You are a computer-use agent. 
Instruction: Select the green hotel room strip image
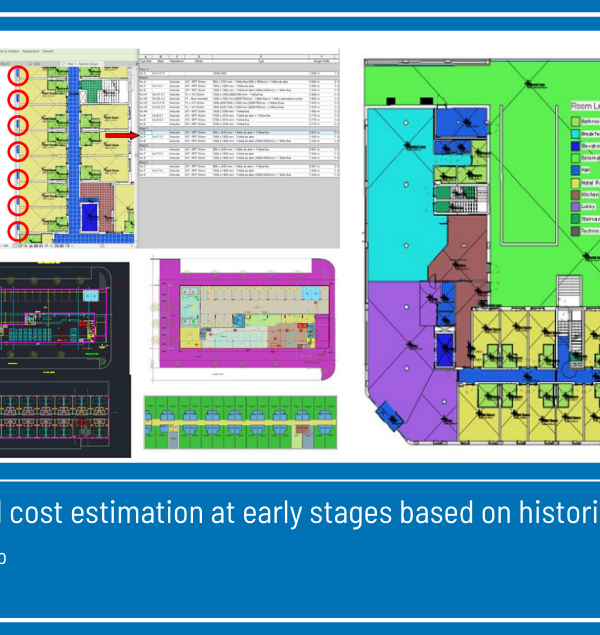pos(242,421)
